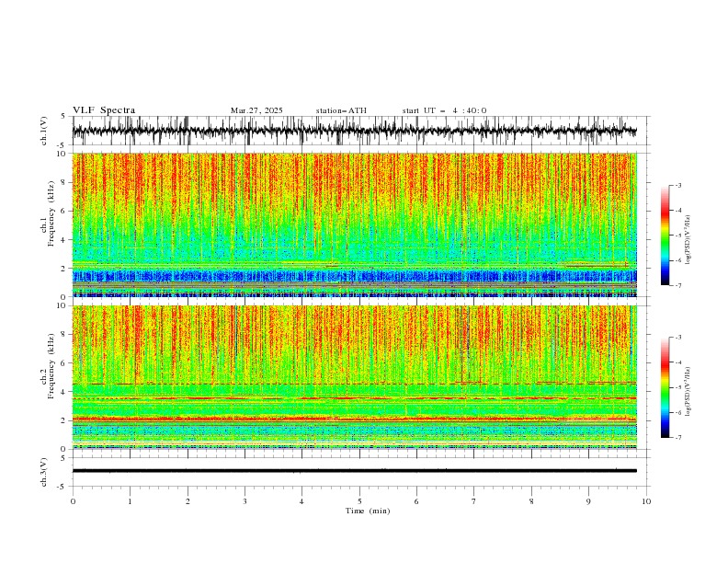Click the "start UT = 4 :40: 0" text
Viewport: 728px width, 563px height.
[444, 110]
